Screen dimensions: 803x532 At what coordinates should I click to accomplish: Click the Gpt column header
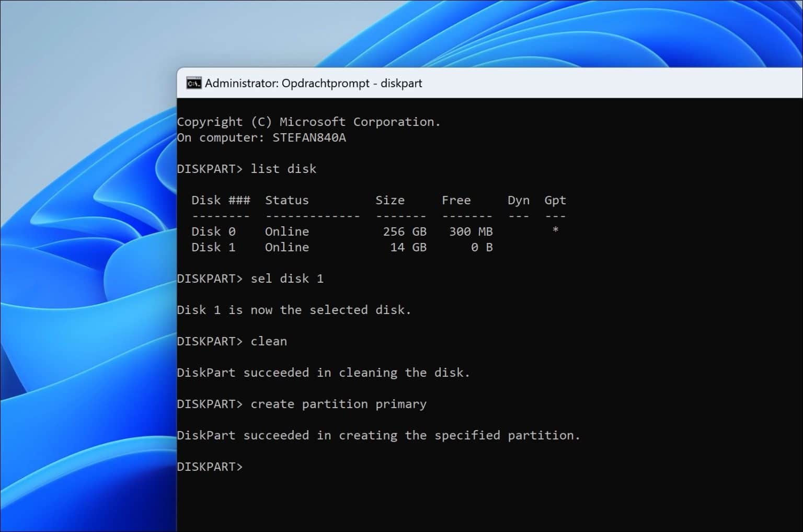pyautogui.click(x=555, y=200)
